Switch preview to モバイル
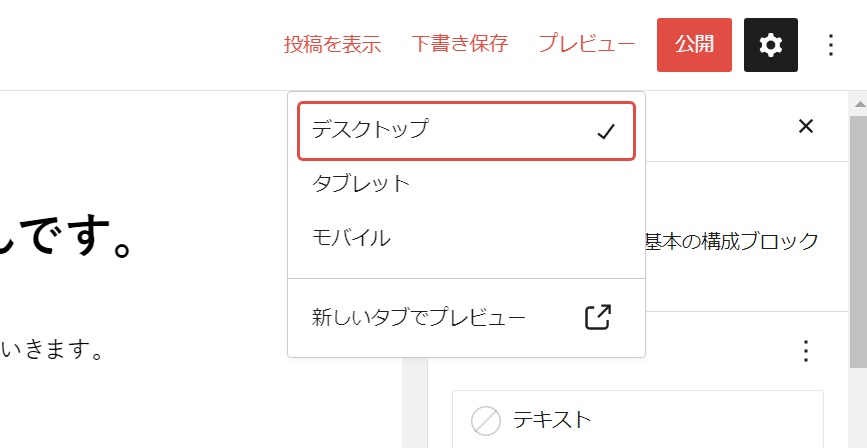The width and height of the screenshot is (867, 448). point(351,238)
